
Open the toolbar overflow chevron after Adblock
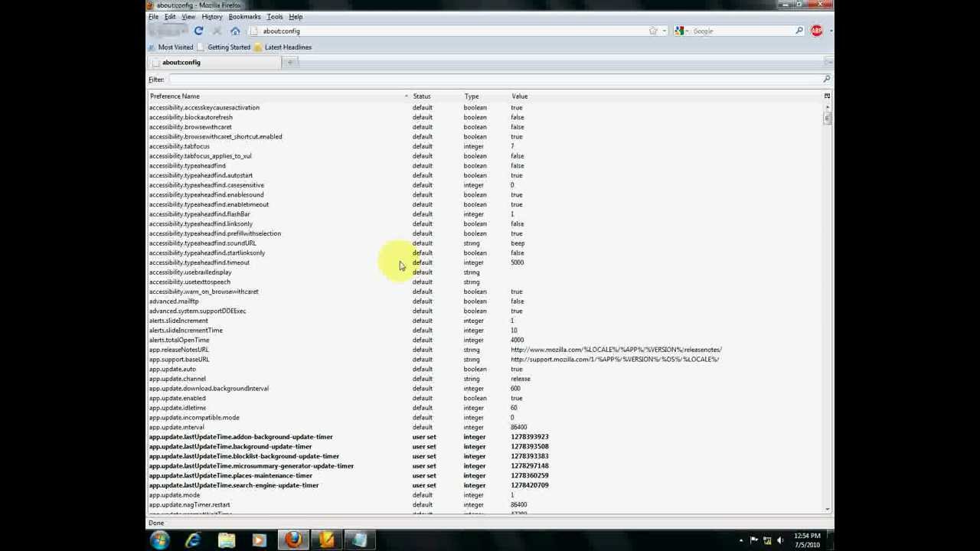pyautogui.click(x=830, y=31)
